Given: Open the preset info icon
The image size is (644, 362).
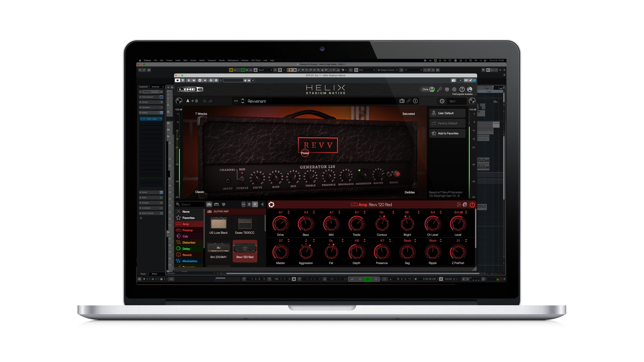Looking at the screenshot, I should [415, 101].
